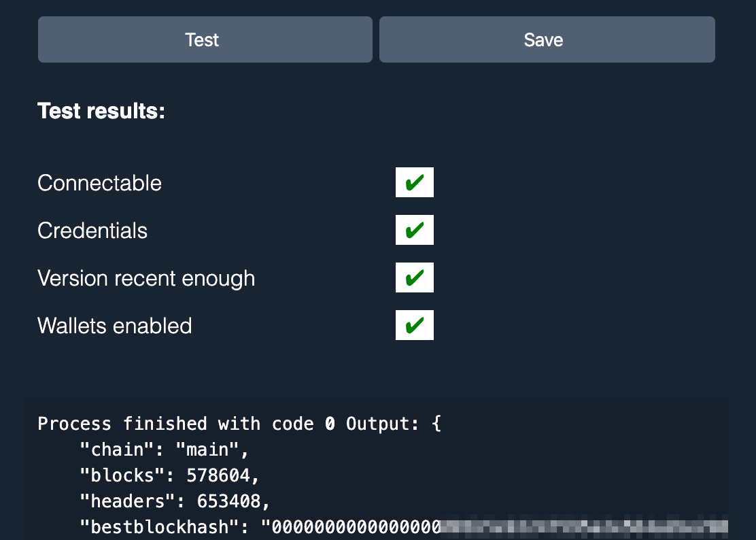Image resolution: width=756 pixels, height=540 pixels.
Task: Click the "chain": "main" output line
Action: (x=165, y=450)
